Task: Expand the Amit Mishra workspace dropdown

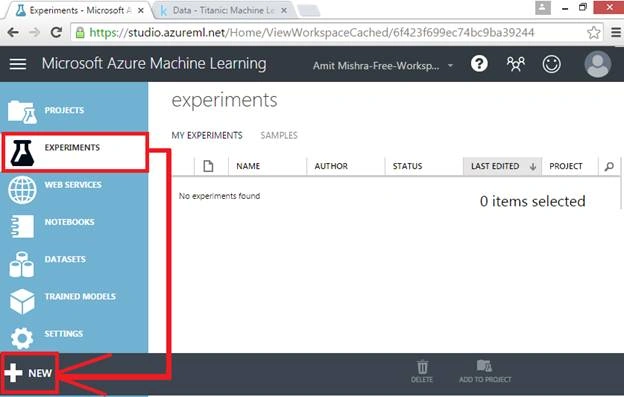Action: point(450,65)
